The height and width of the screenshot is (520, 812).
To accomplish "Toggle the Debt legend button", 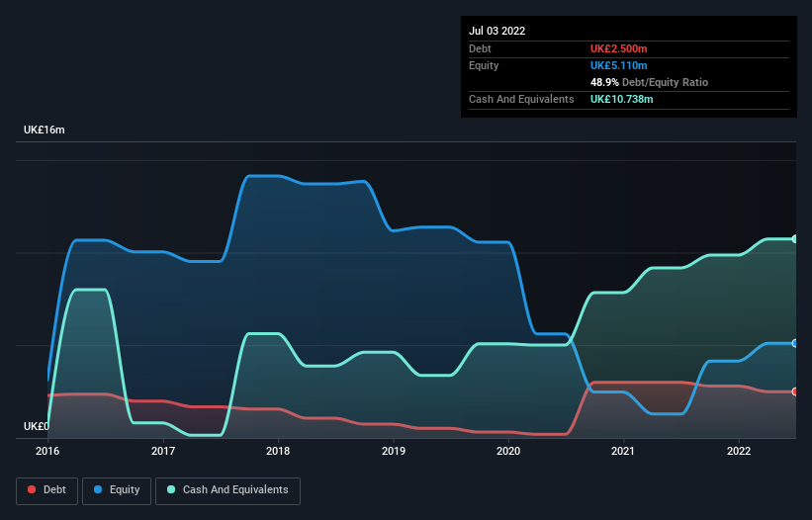I will (47, 490).
